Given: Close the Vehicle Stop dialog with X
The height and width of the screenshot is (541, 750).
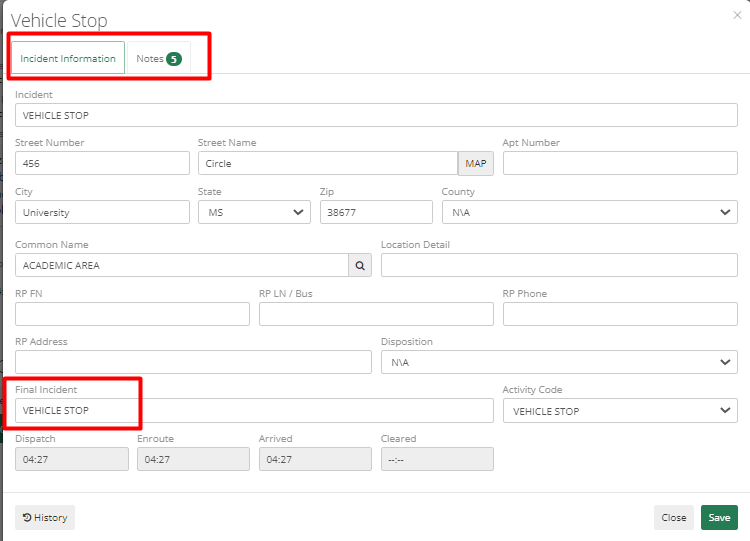Looking at the screenshot, I should pos(737,15).
